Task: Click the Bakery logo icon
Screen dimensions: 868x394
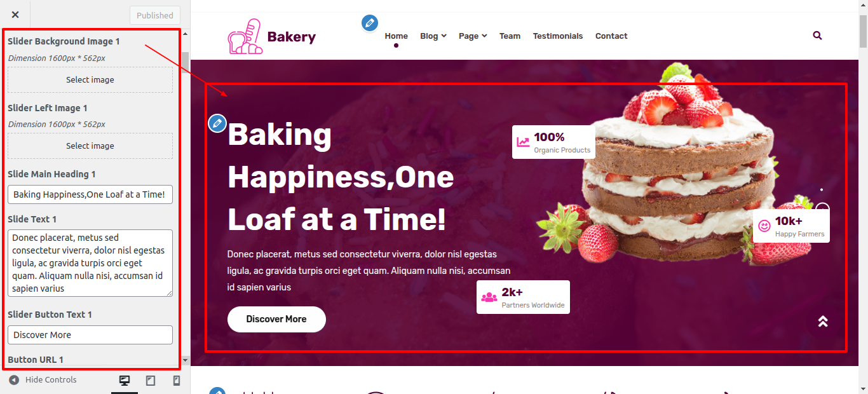Action: click(x=245, y=36)
